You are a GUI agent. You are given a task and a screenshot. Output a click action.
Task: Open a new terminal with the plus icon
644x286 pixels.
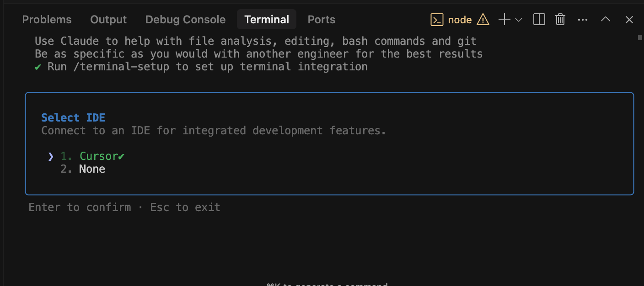click(x=504, y=20)
